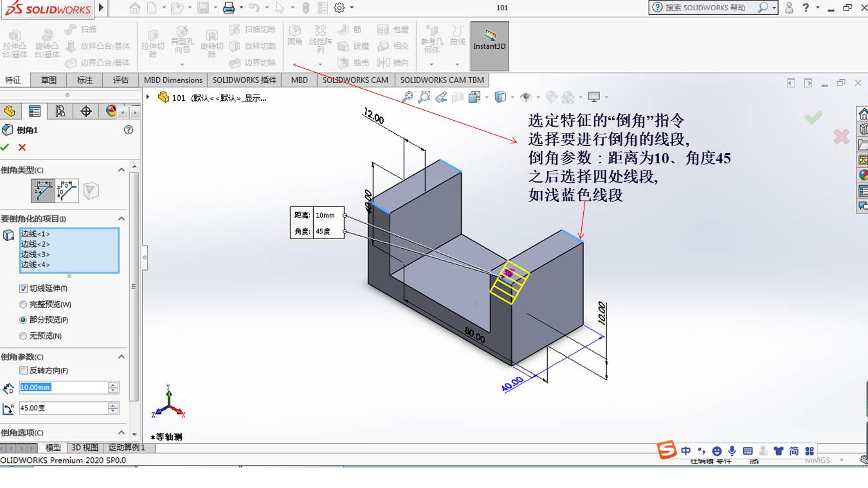This screenshot has width=868, height=488.
Task: Click the Open file folder icon
Action: pos(177,8)
